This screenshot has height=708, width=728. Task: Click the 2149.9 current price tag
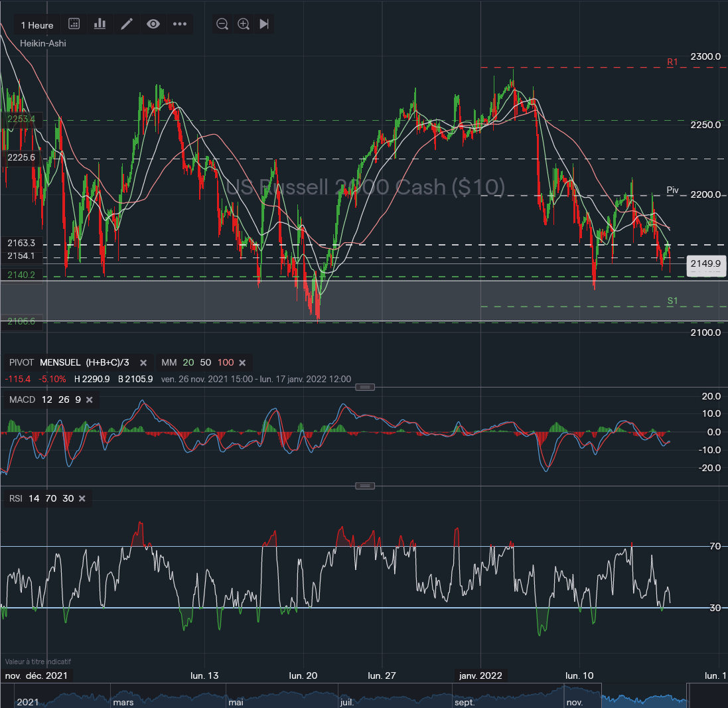(x=704, y=264)
